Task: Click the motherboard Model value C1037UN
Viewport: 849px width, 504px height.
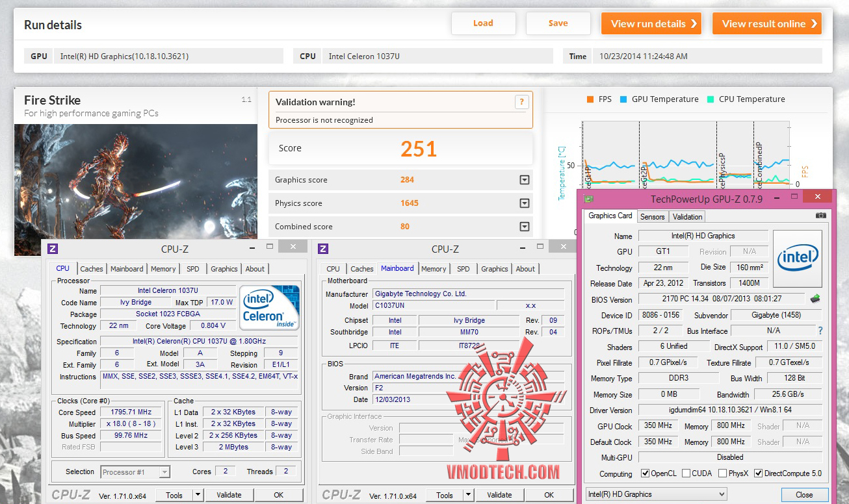Action: coord(434,305)
